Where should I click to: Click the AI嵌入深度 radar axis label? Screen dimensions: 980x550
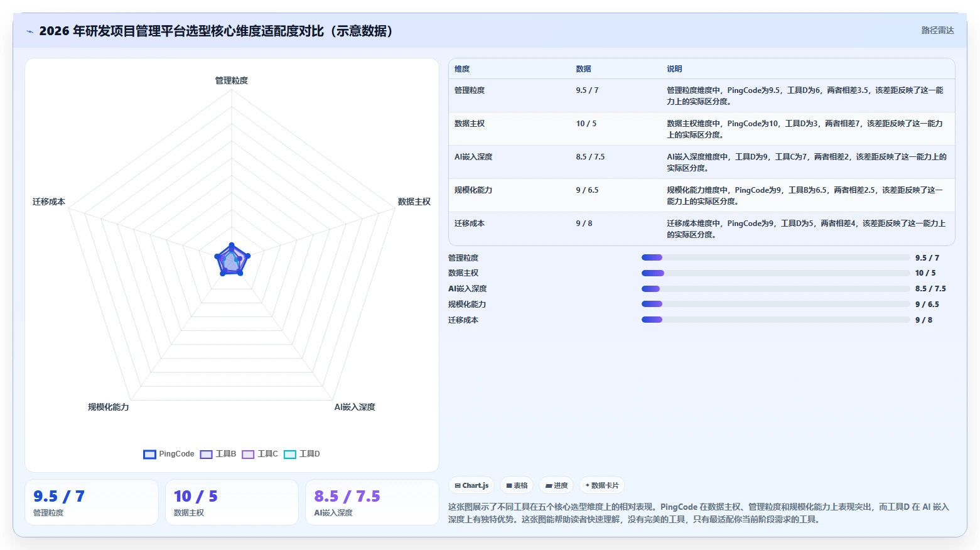click(355, 407)
